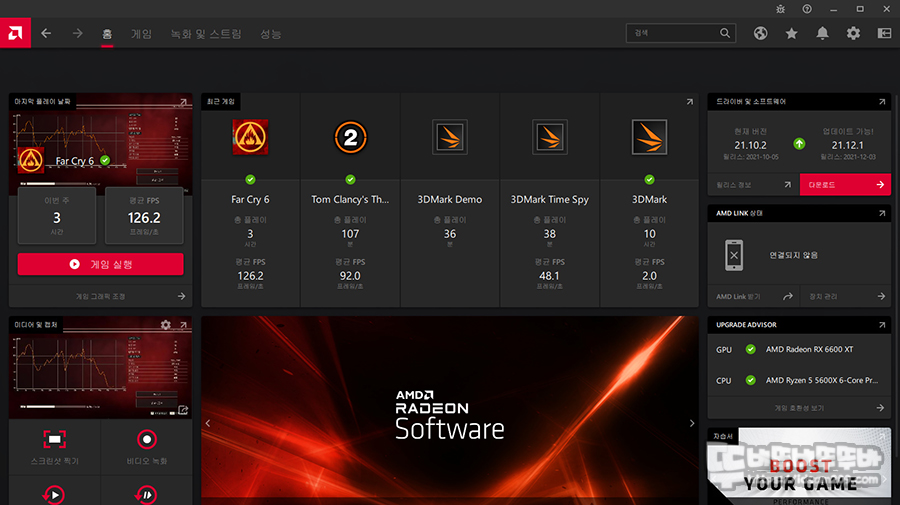Click the 48.1 average FPS value

click(549, 276)
